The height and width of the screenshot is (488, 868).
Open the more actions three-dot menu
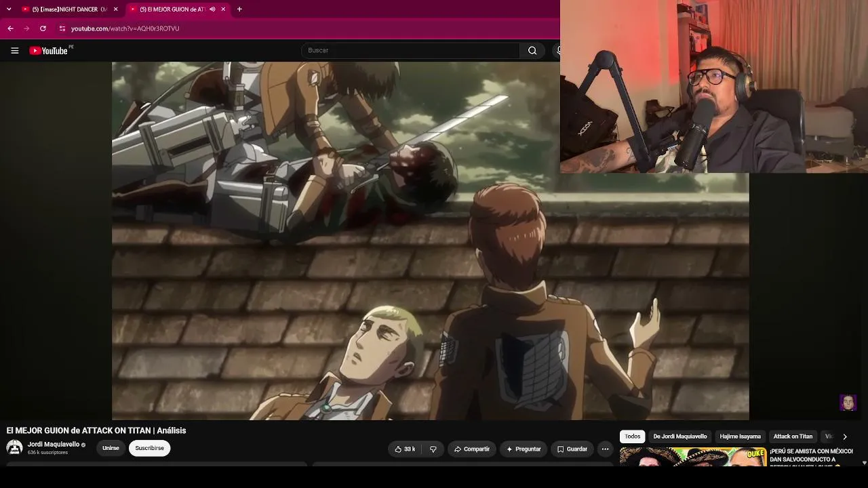tap(605, 449)
